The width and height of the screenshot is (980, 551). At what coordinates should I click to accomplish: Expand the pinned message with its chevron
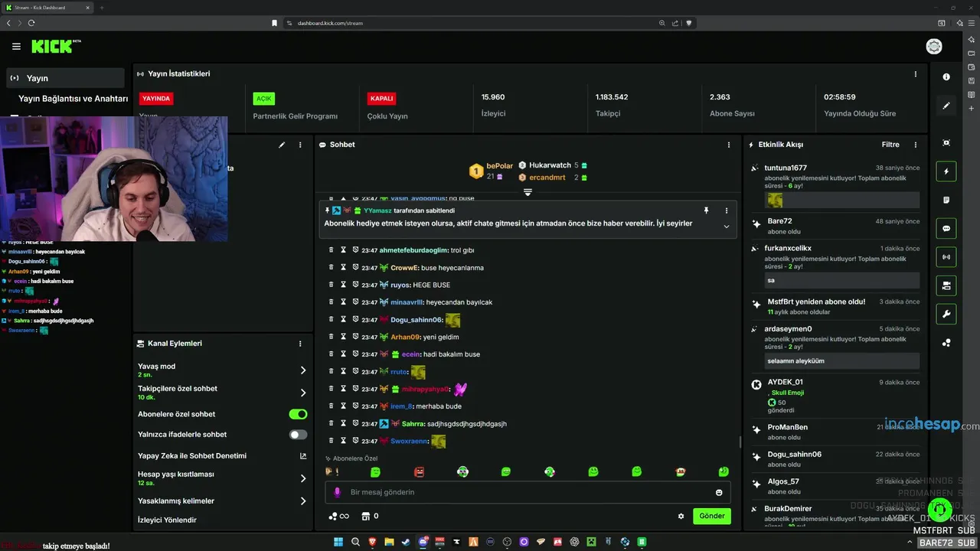[727, 227]
